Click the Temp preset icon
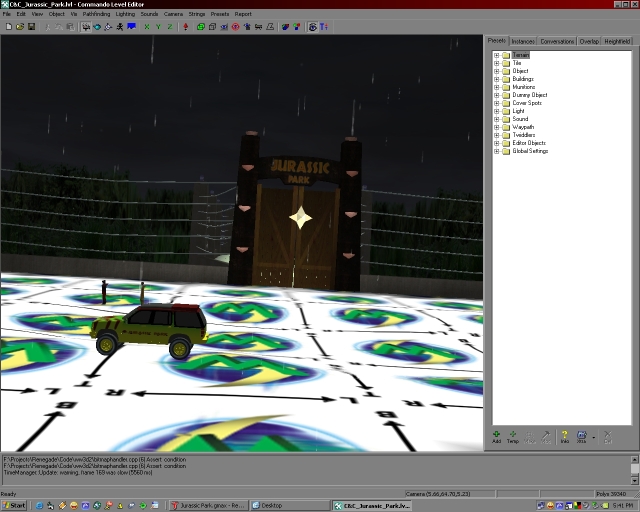The width and height of the screenshot is (640, 512). coord(513,435)
